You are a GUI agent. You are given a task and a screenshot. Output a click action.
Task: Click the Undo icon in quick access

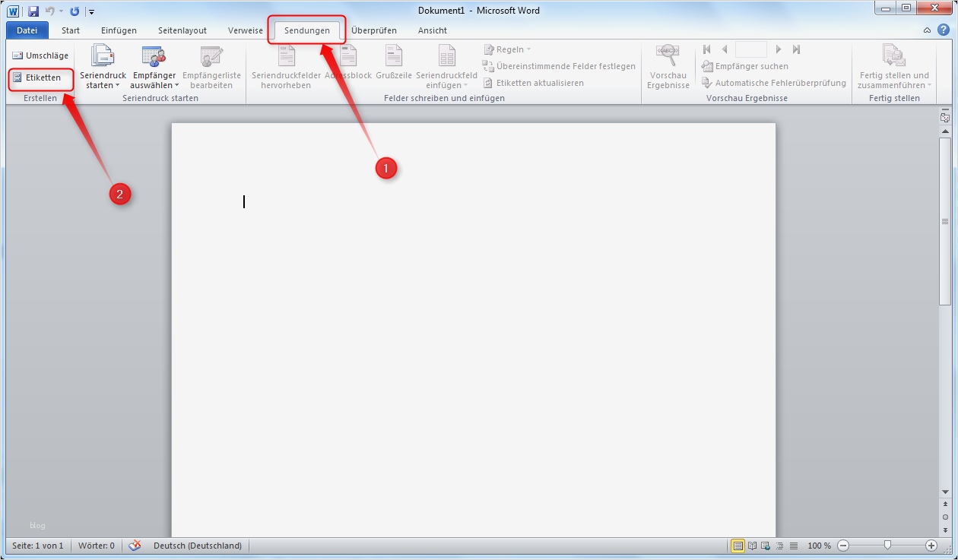coord(49,11)
